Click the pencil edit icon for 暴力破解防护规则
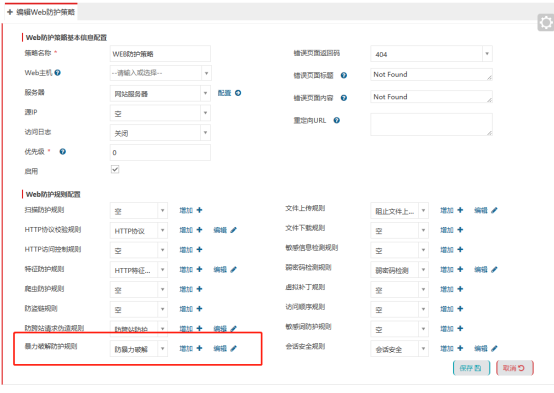Image resolution: width=554 pixels, height=393 pixels. 234,348
